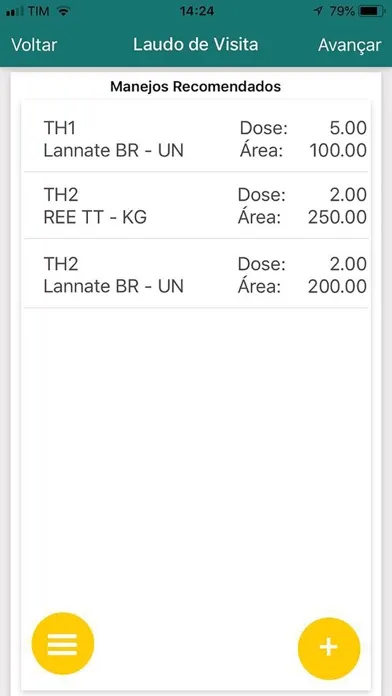Select the Área 100.00 value
This screenshot has height=696, width=392.
point(338,151)
